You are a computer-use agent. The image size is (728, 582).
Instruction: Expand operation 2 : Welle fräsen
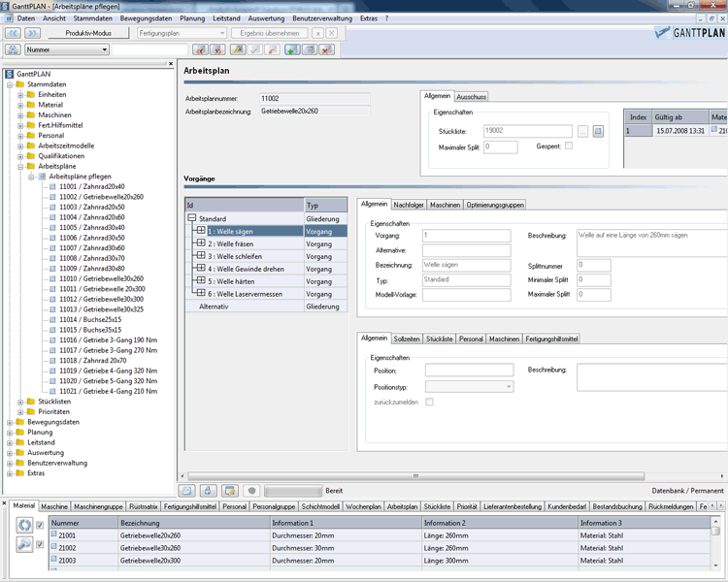click(x=201, y=242)
